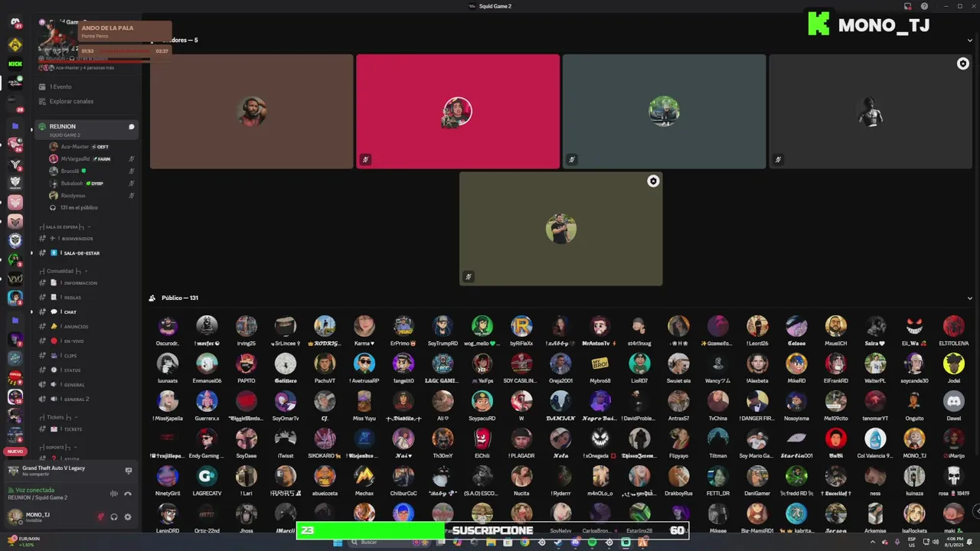Click muted mic icon on red speaker tile
Viewport: 980px width, 551px height.
click(365, 159)
